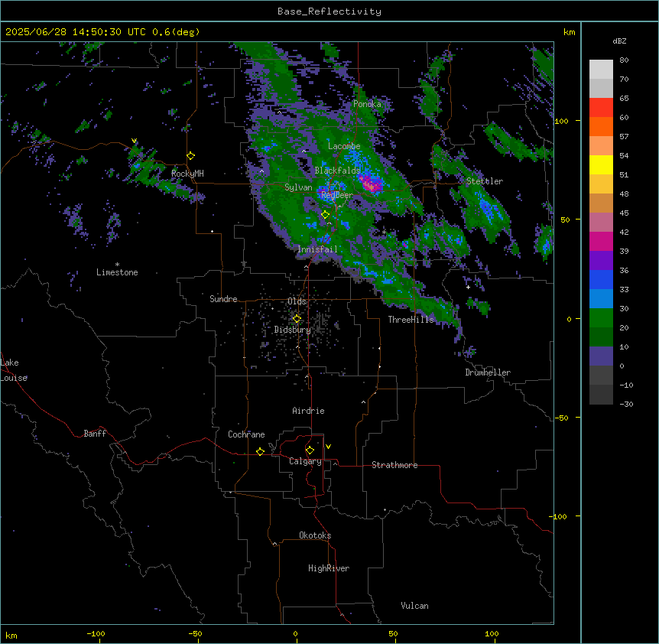Click the Lacombe city label
The image size is (659, 644).
click(344, 146)
